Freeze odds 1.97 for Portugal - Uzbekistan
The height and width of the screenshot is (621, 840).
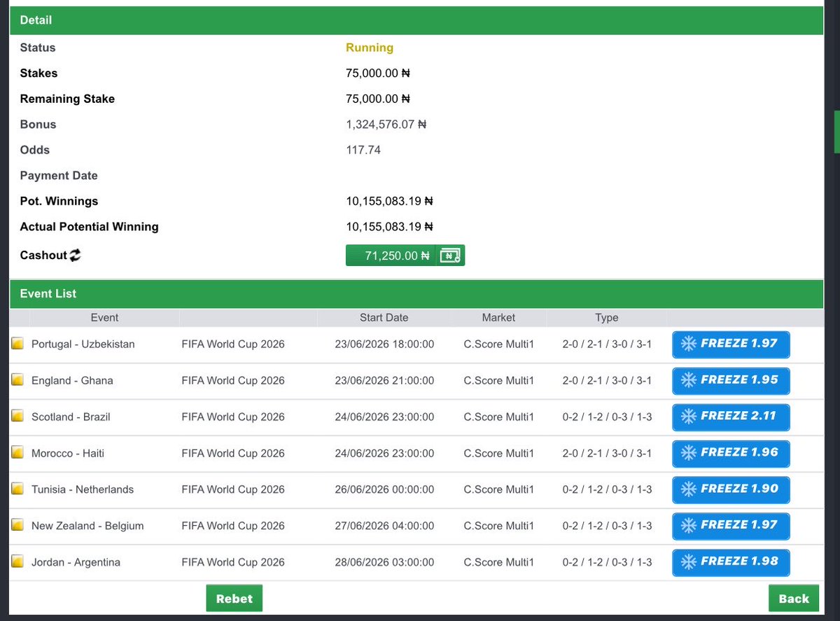click(731, 344)
